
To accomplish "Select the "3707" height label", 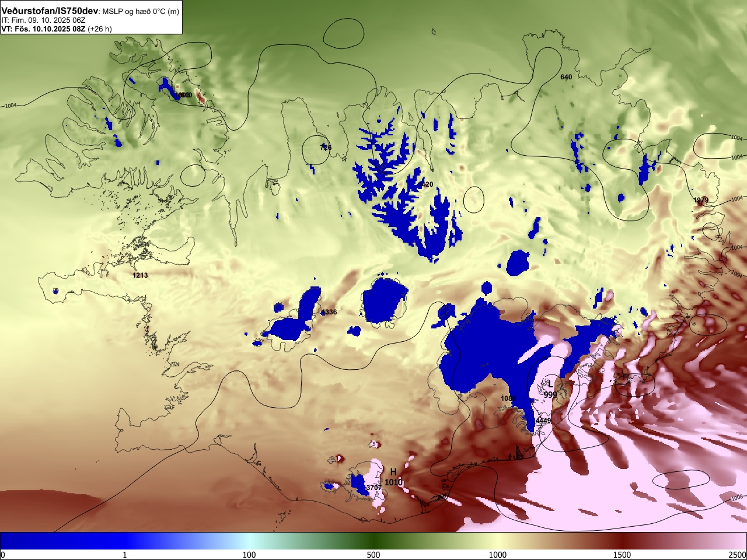I will click(373, 488).
